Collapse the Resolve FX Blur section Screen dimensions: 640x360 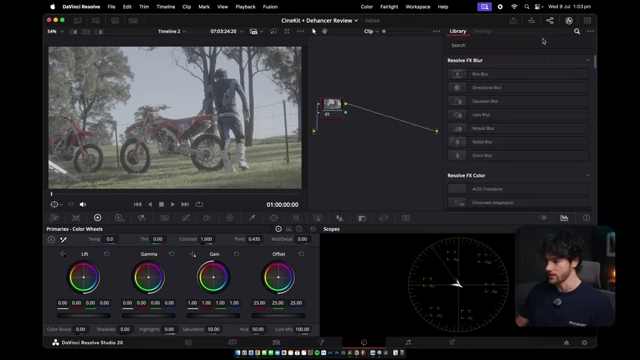coord(587,60)
